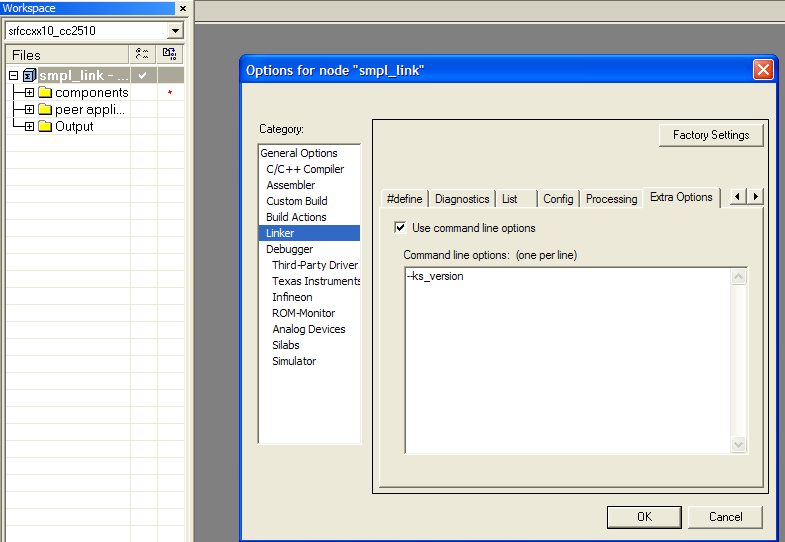Click the source control column header icon
785x542 pixels.
pos(169,54)
